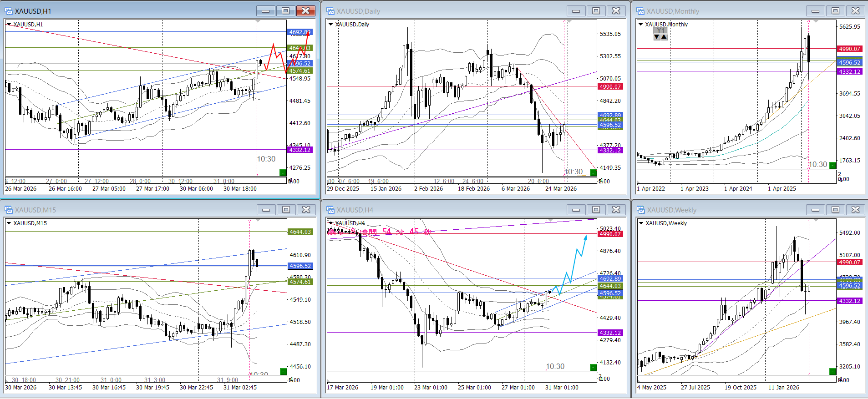This screenshot has height=399, width=868.
Task: Toggle the green minus box on H1 chart
Action: click(x=283, y=172)
